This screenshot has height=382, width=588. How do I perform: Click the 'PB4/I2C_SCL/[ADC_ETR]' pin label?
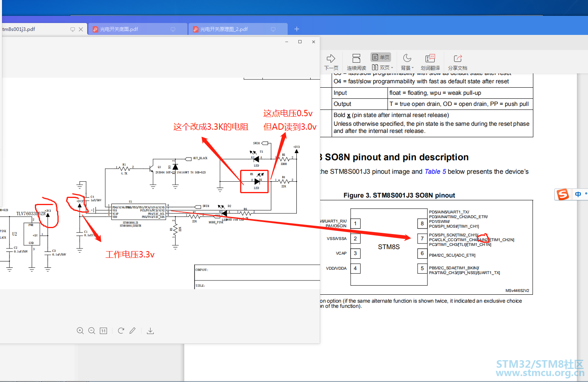pos(452,255)
